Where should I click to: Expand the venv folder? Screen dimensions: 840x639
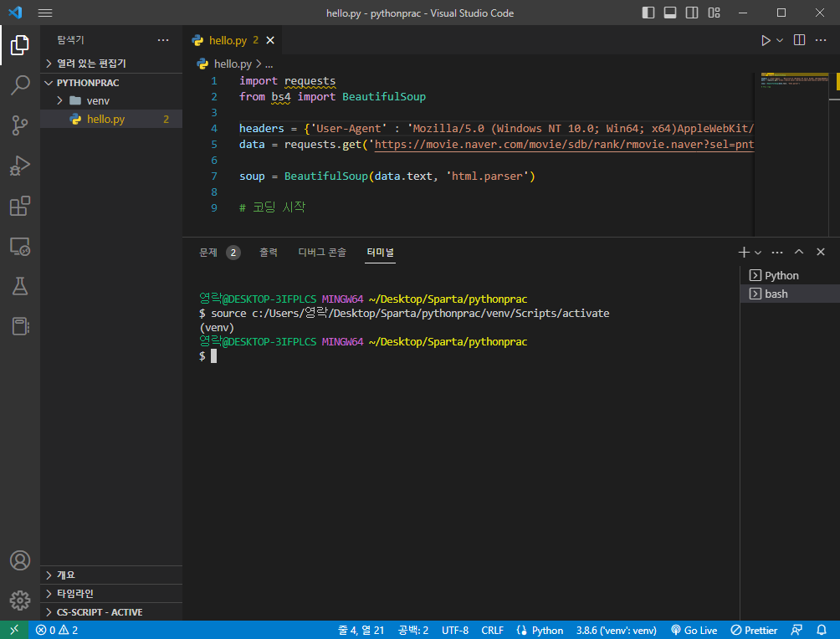(111, 100)
